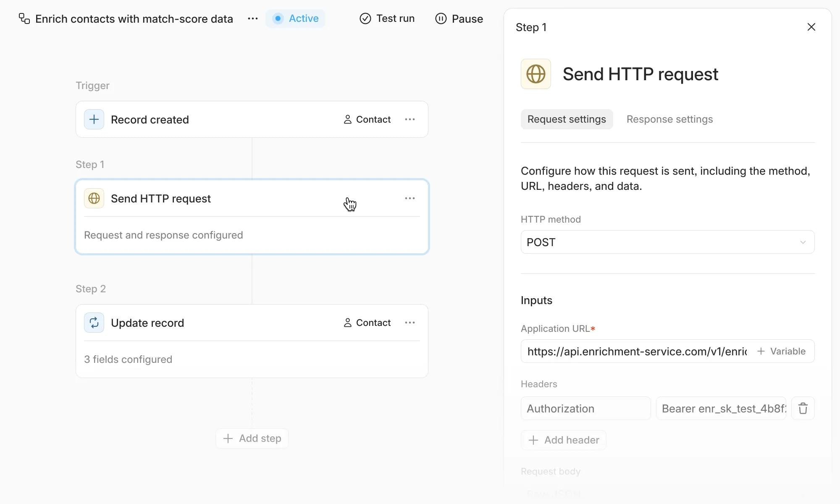This screenshot has width=840, height=504.
Task: Open Send HTTP request step options menu
Action: coord(410,199)
